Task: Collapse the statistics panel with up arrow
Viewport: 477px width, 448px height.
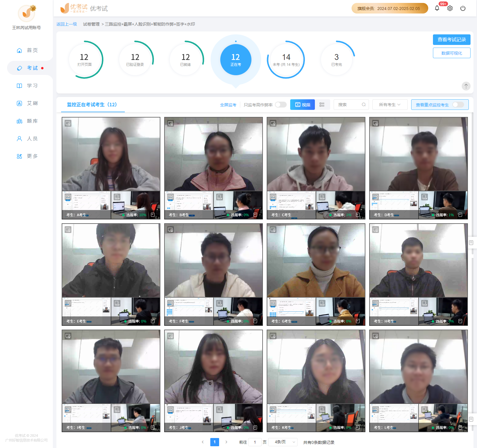Action: (x=466, y=86)
